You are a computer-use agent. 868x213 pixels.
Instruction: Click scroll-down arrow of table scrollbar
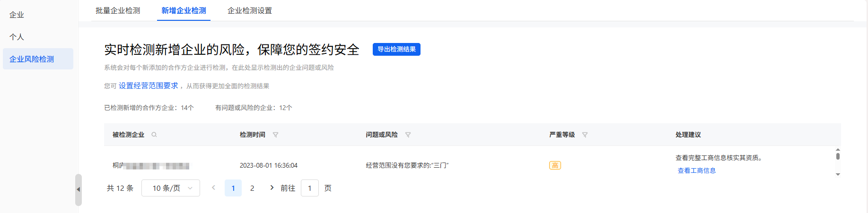[x=838, y=174]
